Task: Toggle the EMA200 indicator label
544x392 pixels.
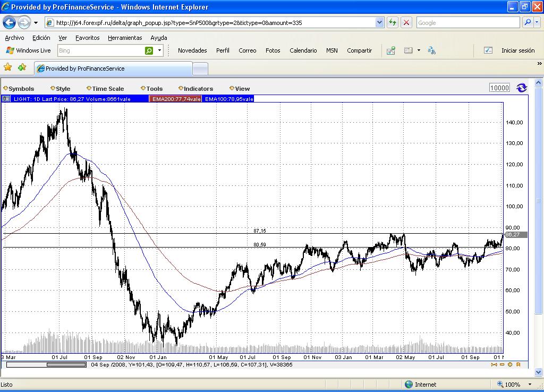Action: point(176,99)
